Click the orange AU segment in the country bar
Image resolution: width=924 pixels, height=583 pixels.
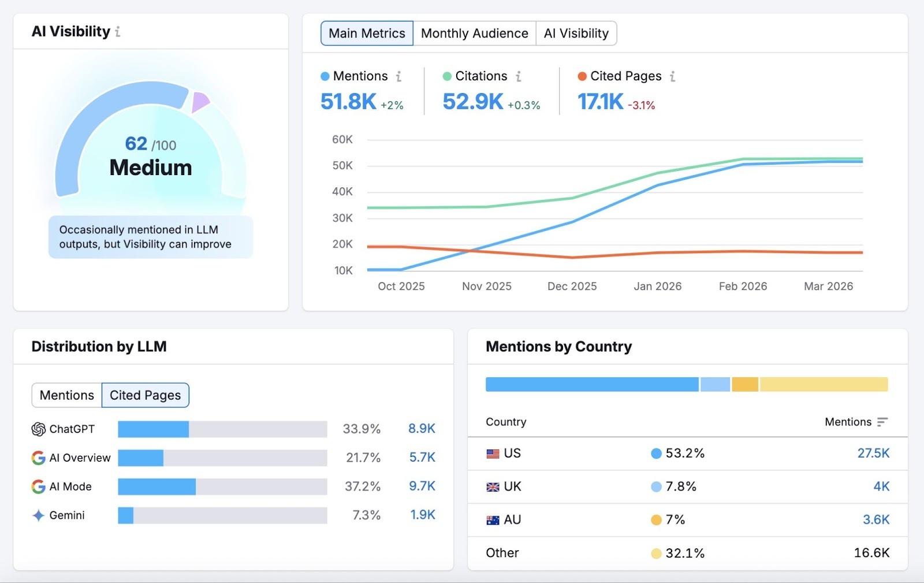pos(746,383)
